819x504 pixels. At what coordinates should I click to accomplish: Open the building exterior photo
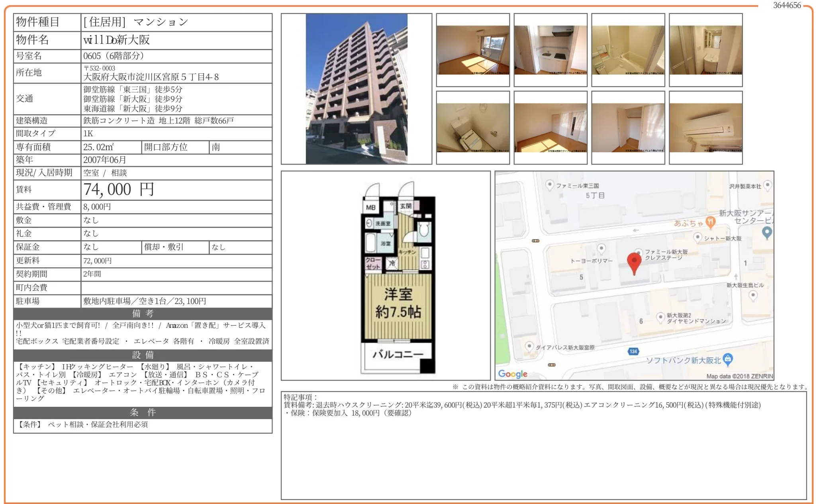point(357,89)
